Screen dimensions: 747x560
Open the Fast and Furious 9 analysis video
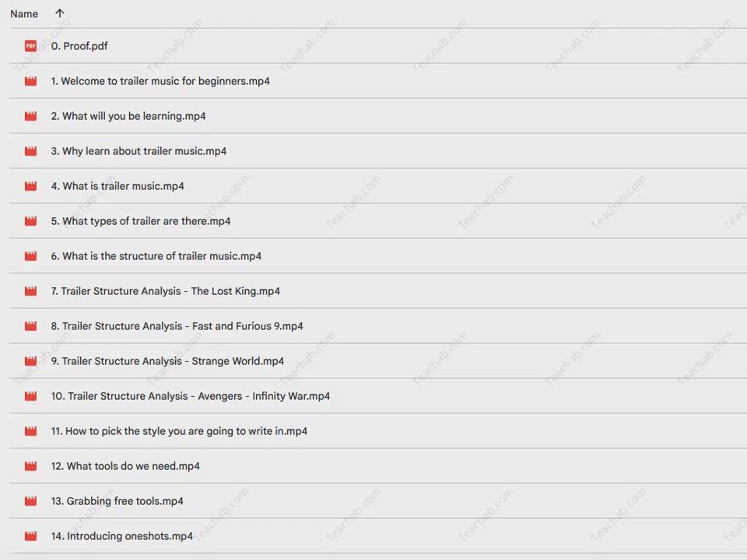pos(177,327)
